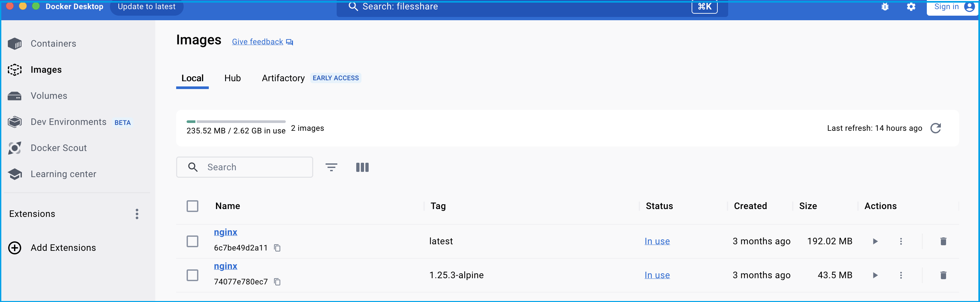Open the Extensions three-dot menu
Image resolution: width=980 pixels, height=302 pixels.
tap(137, 214)
